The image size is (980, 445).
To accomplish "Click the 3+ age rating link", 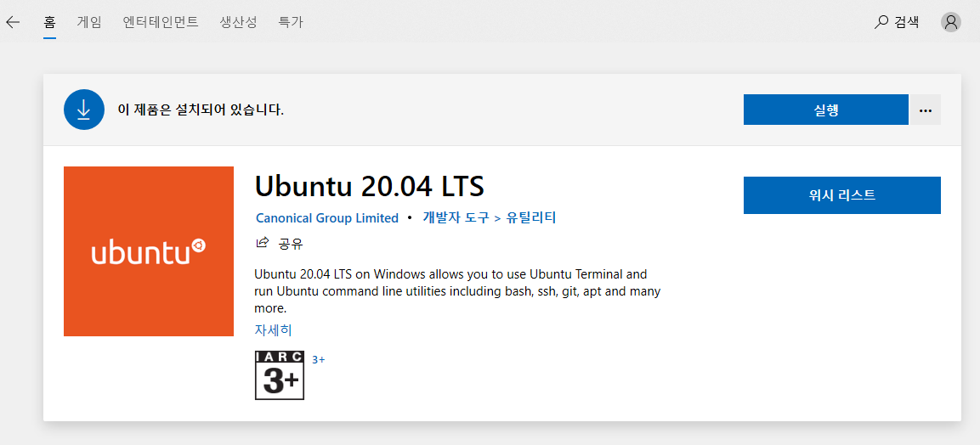I will pyautogui.click(x=318, y=359).
